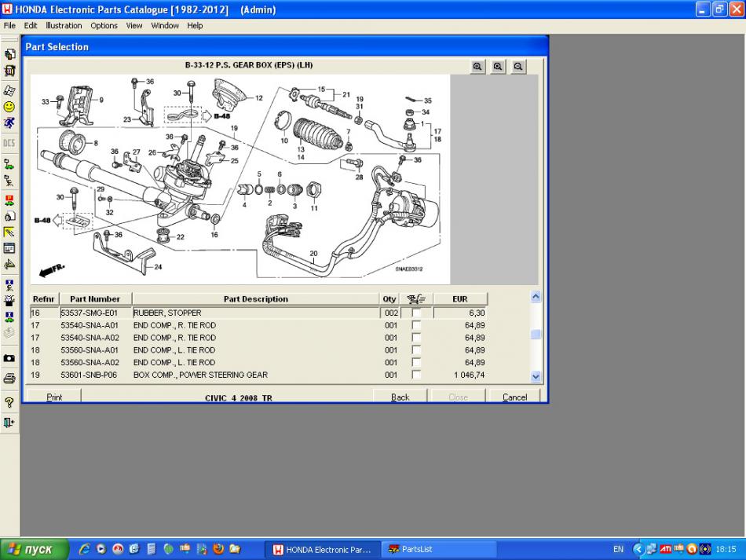Zoom out of the parts illustration
Image resolution: width=746 pixels, height=560 pixels.
pyautogui.click(x=518, y=67)
